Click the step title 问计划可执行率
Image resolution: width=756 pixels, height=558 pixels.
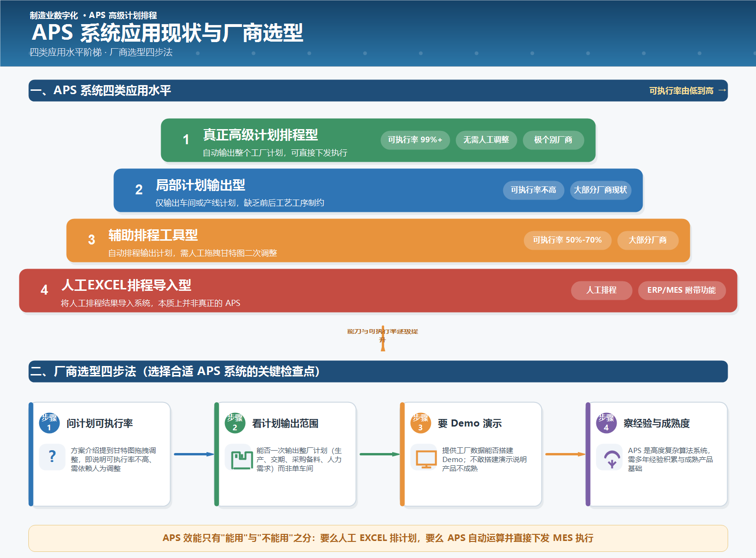(x=100, y=423)
